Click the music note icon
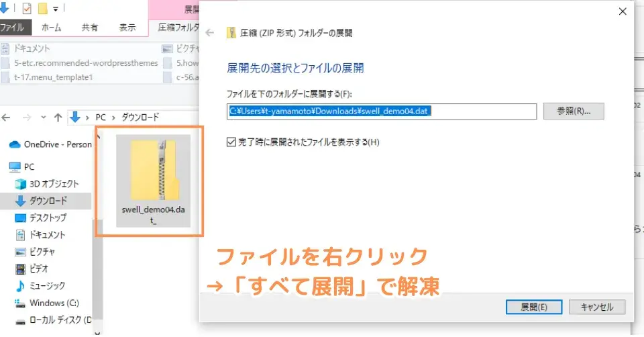 click(20, 285)
